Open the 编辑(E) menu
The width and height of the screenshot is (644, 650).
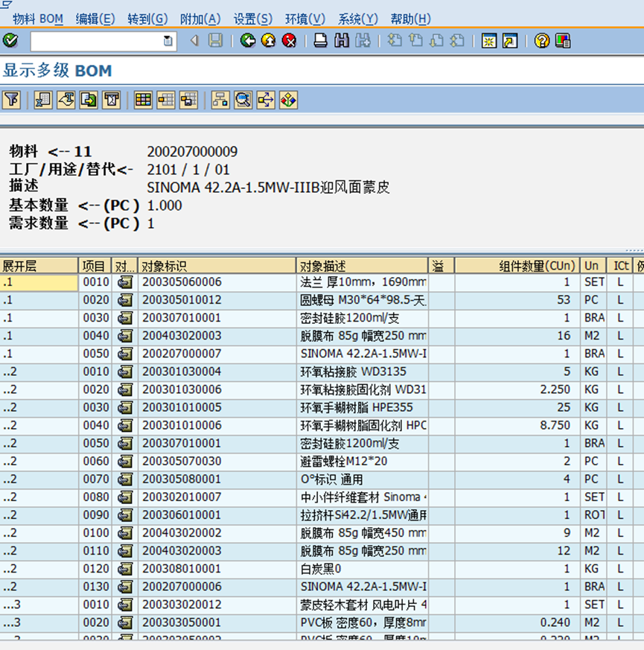[x=95, y=19]
